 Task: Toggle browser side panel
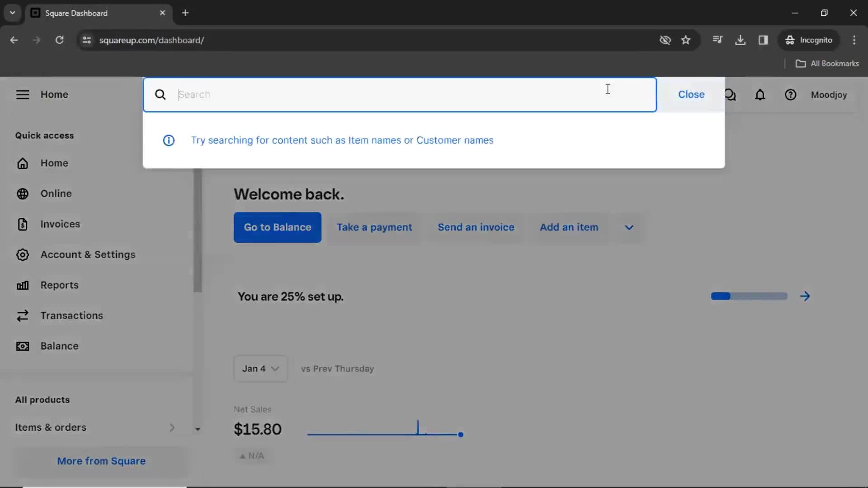[x=763, y=40]
